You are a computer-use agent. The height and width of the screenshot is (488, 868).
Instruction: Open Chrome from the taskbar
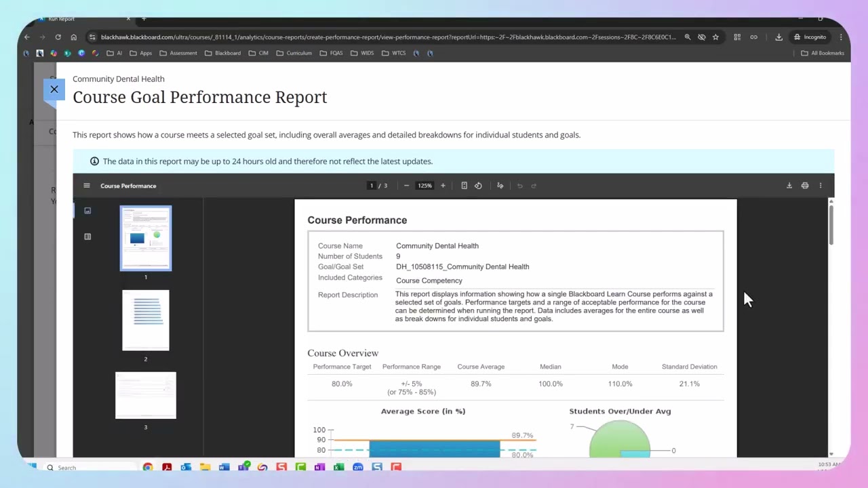coord(148,467)
